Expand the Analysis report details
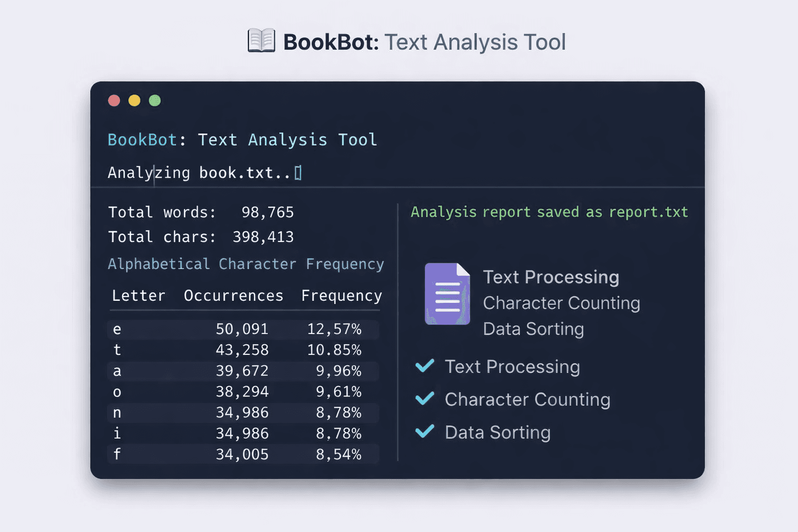Image resolution: width=798 pixels, height=532 pixels. pos(549,212)
